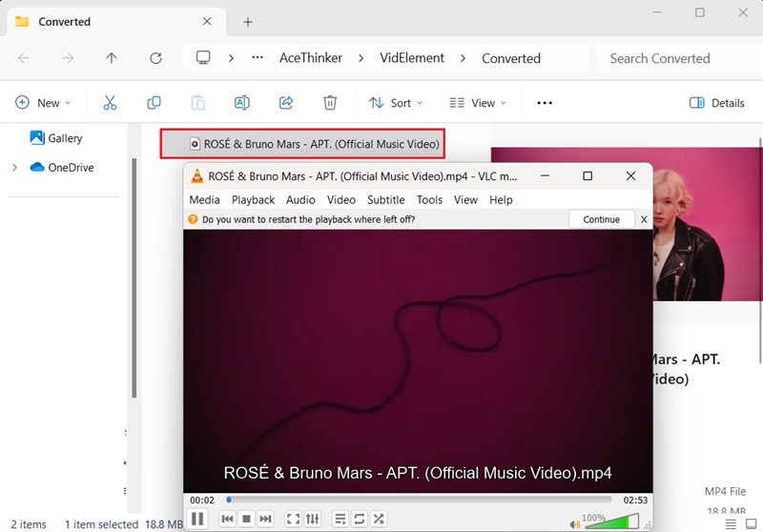The height and width of the screenshot is (532, 763).
Task: Switch to details list view icon
Action: (x=731, y=523)
